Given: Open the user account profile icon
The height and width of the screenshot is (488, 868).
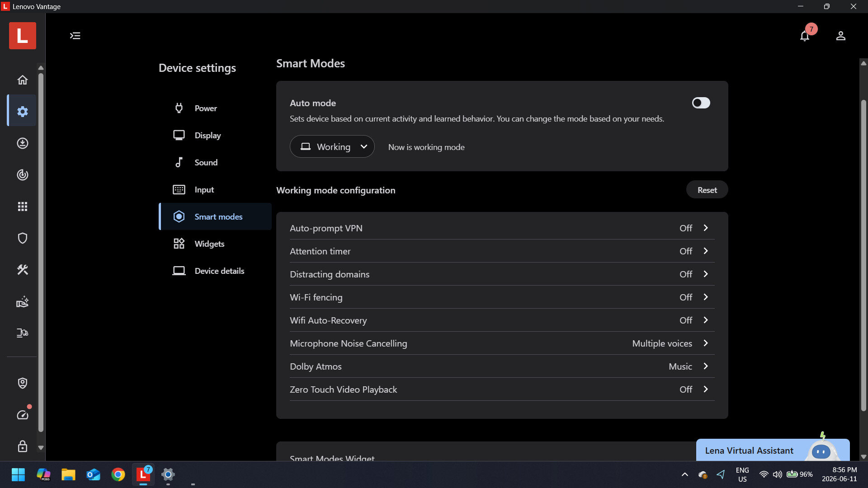Looking at the screenshot, I should pyautogui.click(x=841, y=36).
